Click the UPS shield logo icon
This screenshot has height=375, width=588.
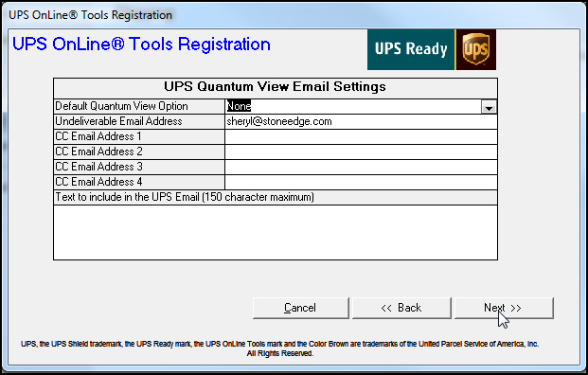[476, 49]
